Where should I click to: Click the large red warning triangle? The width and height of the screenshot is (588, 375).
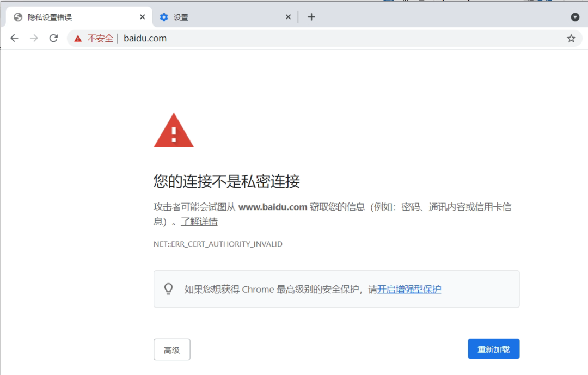click(x=174, y=131)
